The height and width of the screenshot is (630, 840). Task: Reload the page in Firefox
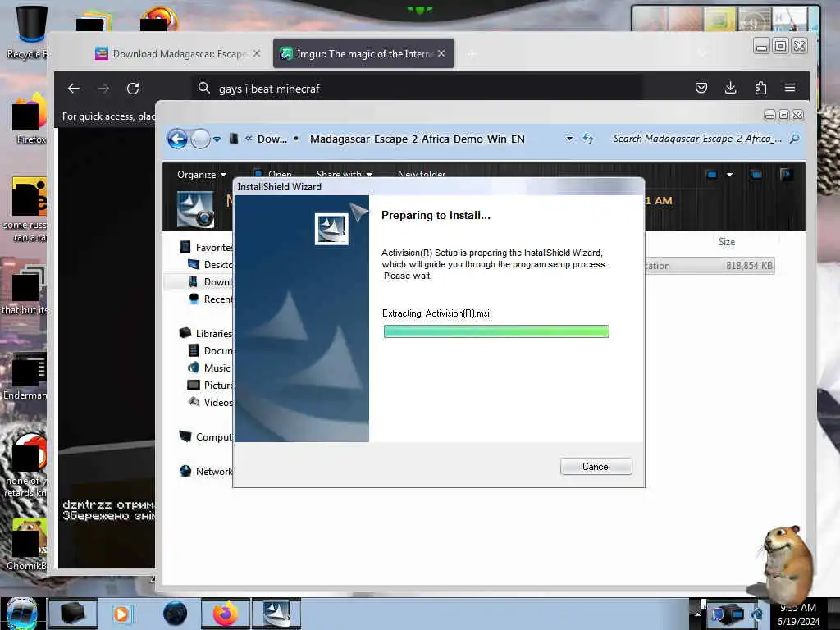133,89
